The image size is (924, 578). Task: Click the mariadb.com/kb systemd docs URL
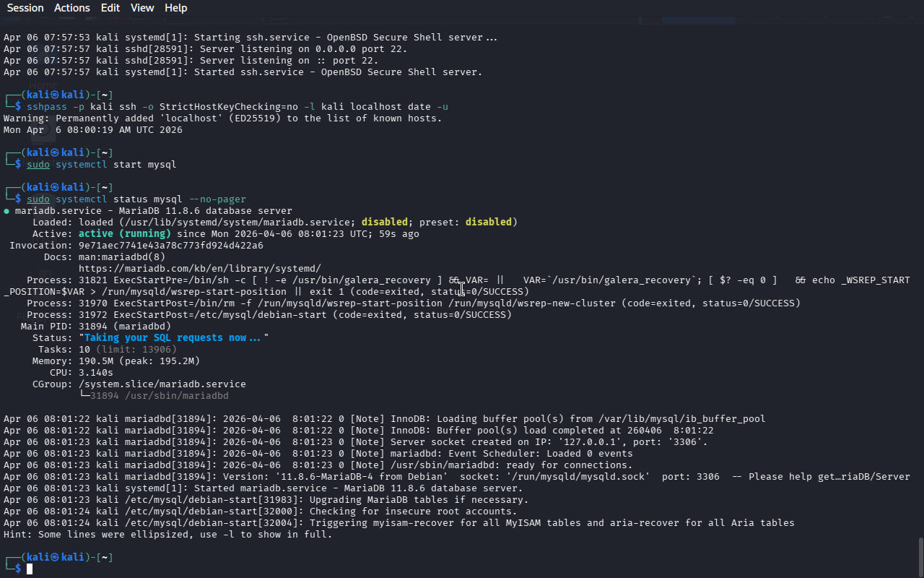click(199, 269)
